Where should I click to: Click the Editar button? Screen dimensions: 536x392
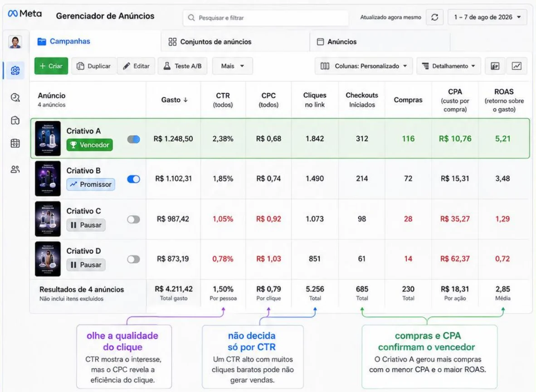[136, 66]
